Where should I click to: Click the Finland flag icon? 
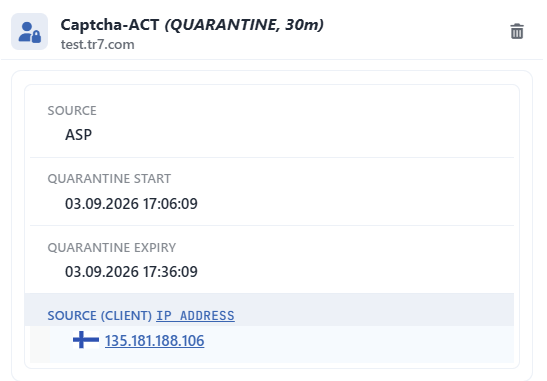click(x=86, y=340)
